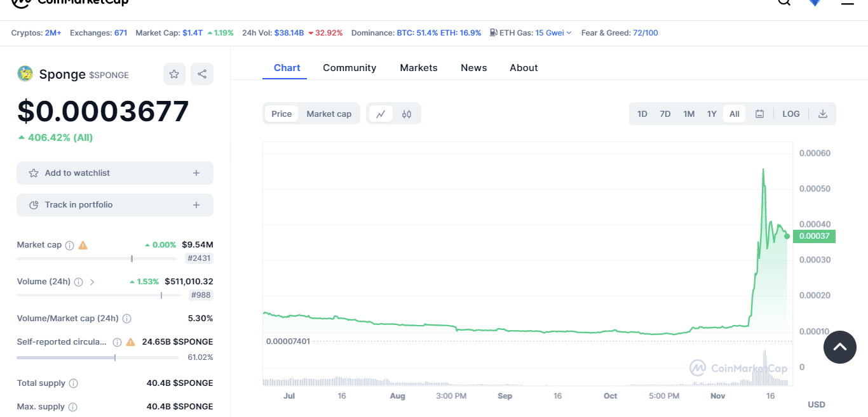Click the 61.02% circulating supply percentage

pos(200,357)
